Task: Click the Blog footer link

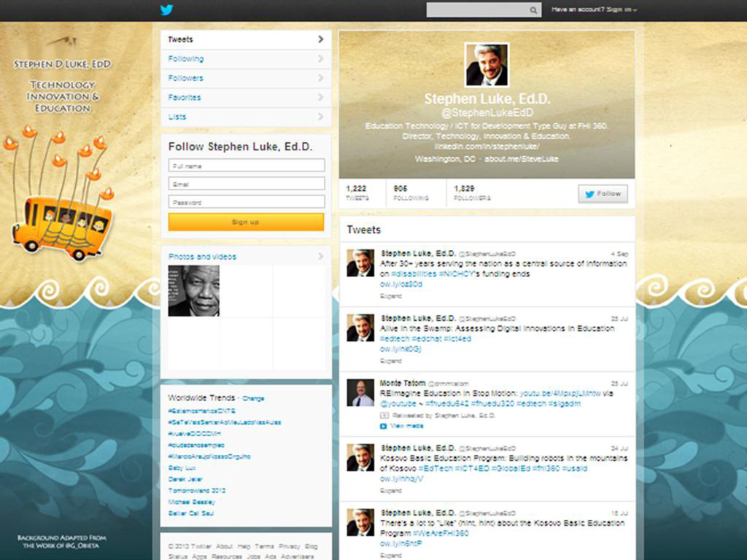Action: (x=311, y=546)
